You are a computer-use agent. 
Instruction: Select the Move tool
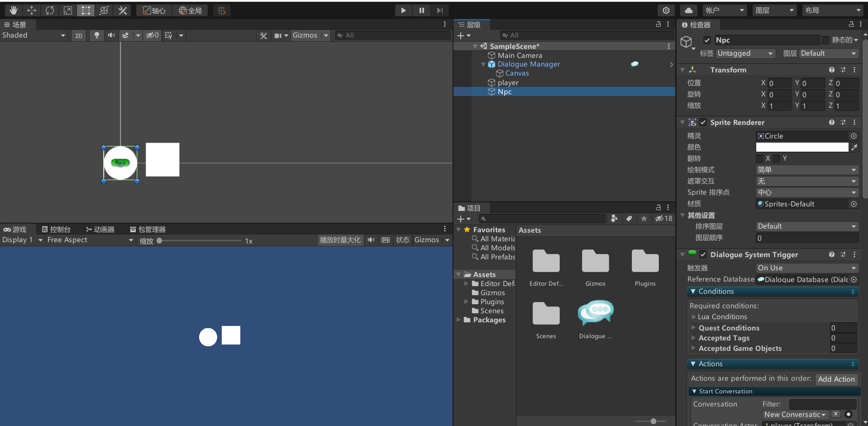click(32, 10)
